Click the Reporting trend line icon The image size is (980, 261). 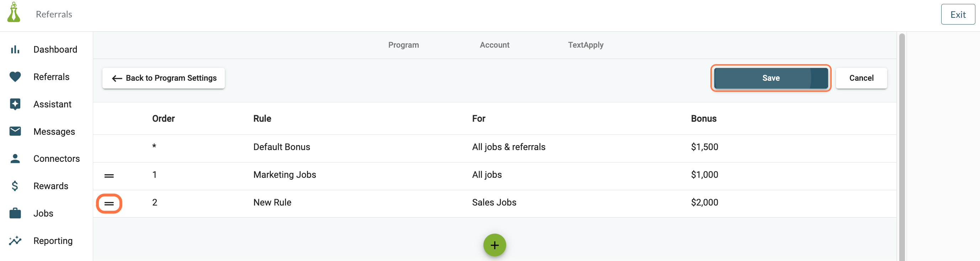(x=15, y=241)
